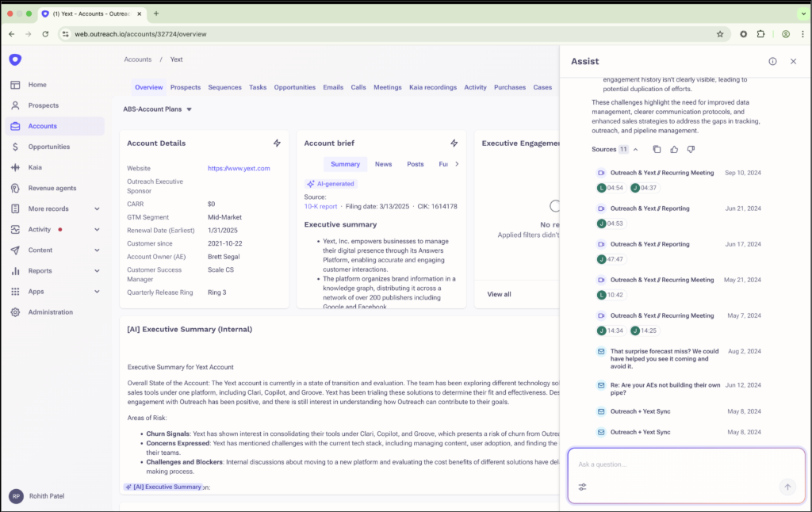Open Administration settings in the sidebar
The width and height of the screenshot is (812, 512).
(50, 312)
